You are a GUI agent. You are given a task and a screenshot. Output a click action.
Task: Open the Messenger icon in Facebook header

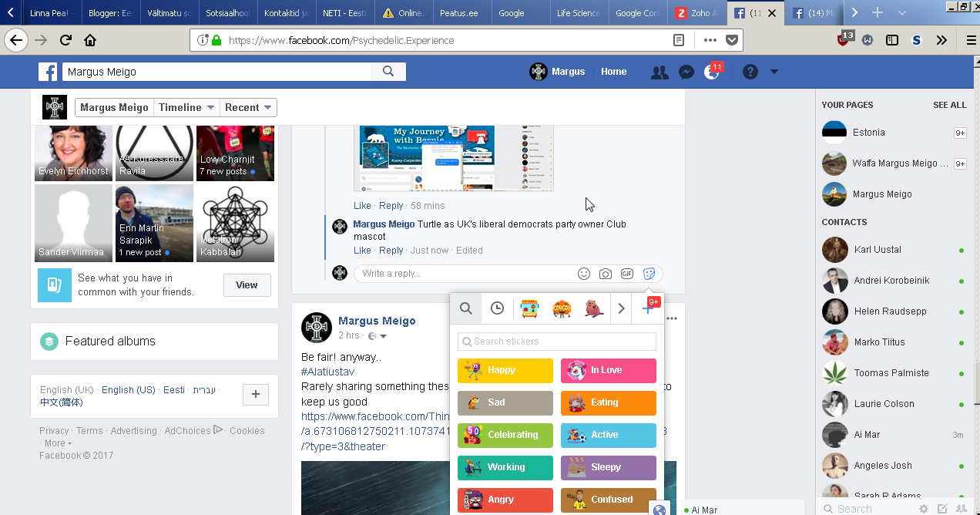[686, 72]
